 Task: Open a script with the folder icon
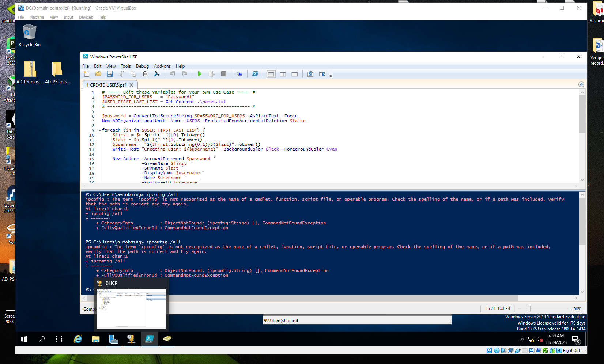click(x=98, y=74)
